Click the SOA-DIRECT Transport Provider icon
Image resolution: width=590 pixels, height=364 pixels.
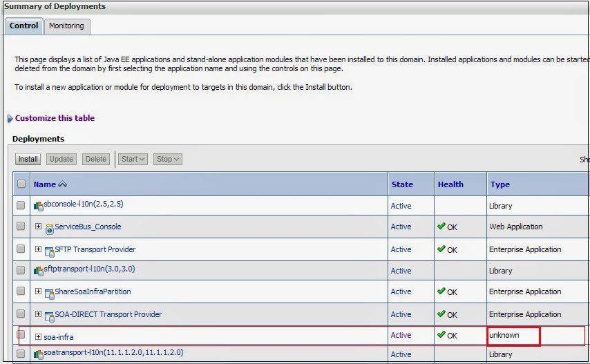(49, 316)
